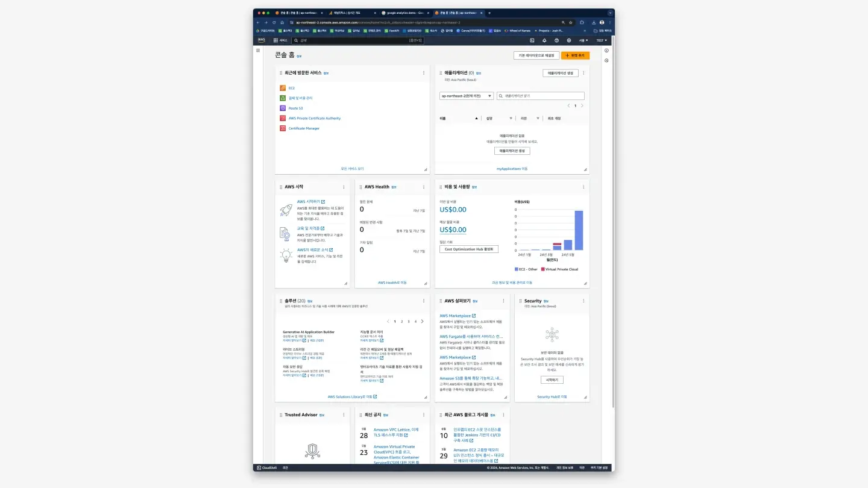Open the Amazon VPC Lattice announcement link
The image size is (868, 488).
coord(395,432)
